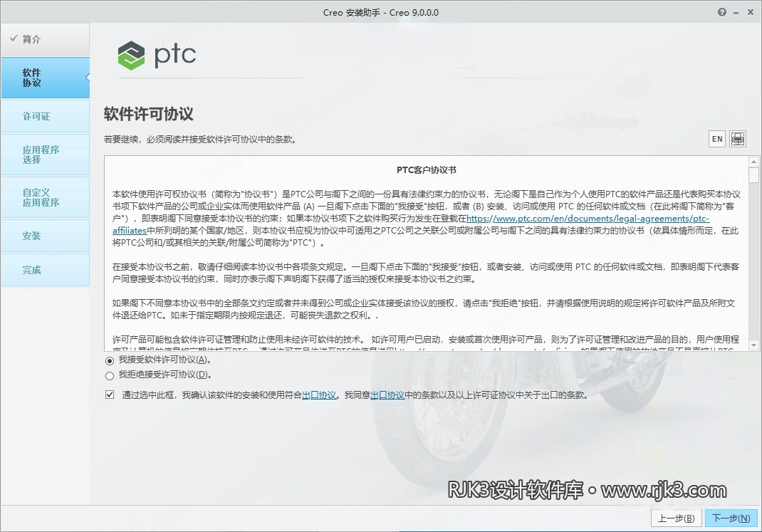Open the 完成 sidebar step
Screen dimensions: 762x532
pyautogui.click(x=45, y=270)
